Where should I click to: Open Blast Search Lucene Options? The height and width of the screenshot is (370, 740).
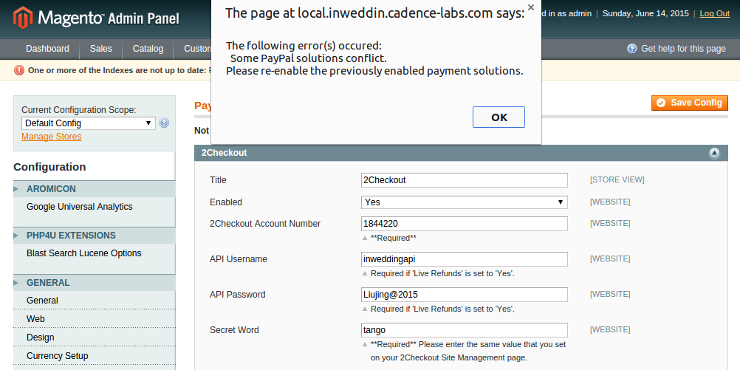[x=84, y=253]
